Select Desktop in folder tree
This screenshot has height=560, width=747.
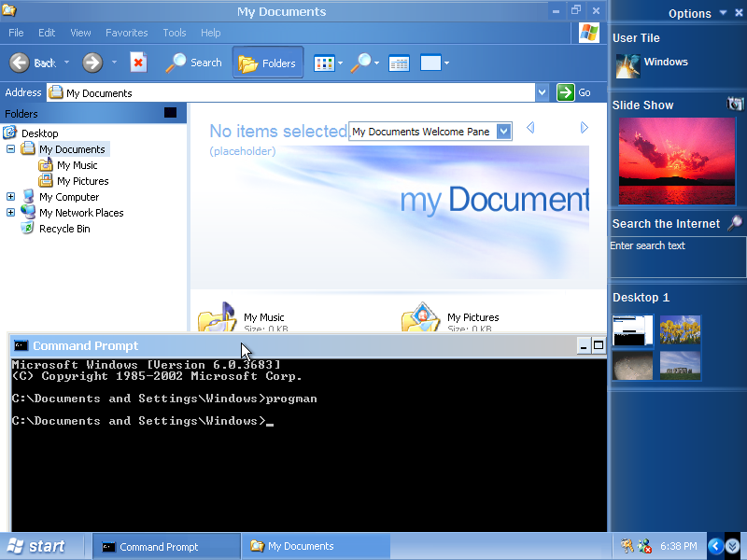[x=39, y=133]
